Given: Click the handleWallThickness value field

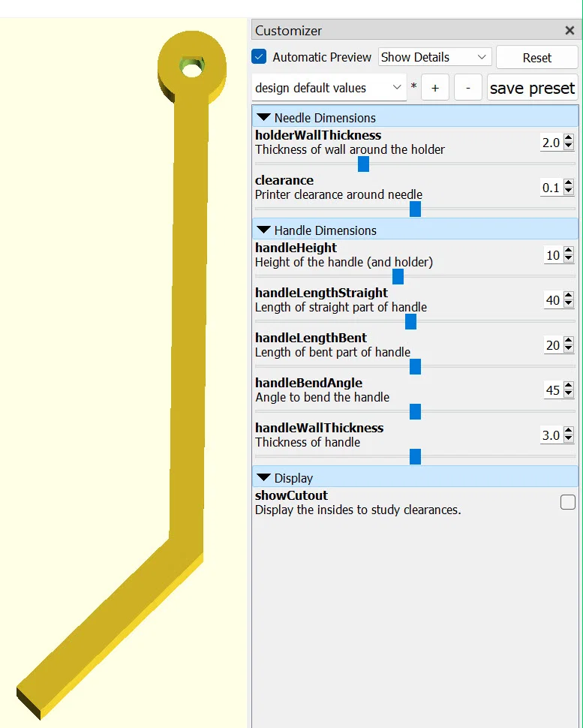Looking at the screenshot, I should tap(551, 435).
